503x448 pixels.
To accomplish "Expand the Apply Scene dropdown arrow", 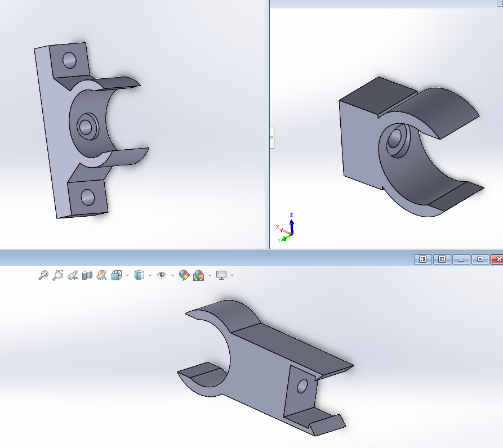I will pos(209,275).
